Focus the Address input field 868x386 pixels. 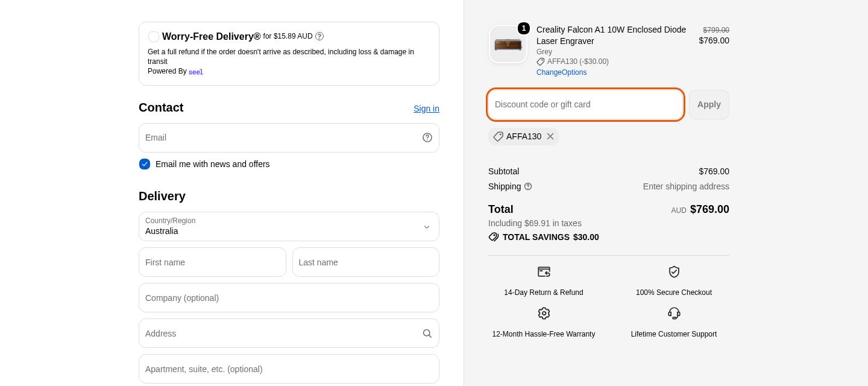(289, 334)
